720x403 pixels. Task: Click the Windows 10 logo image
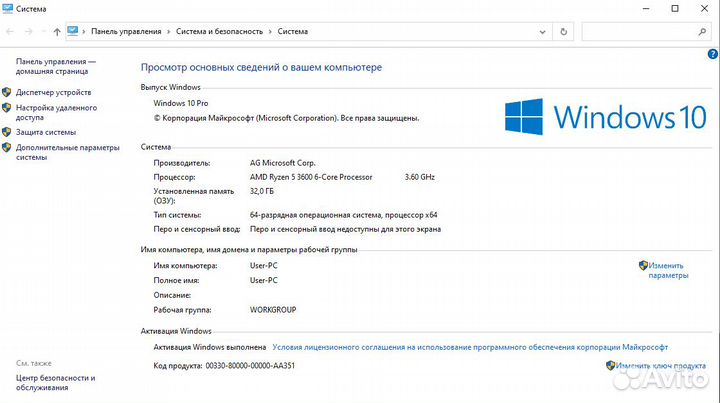(x=606, y=117)
